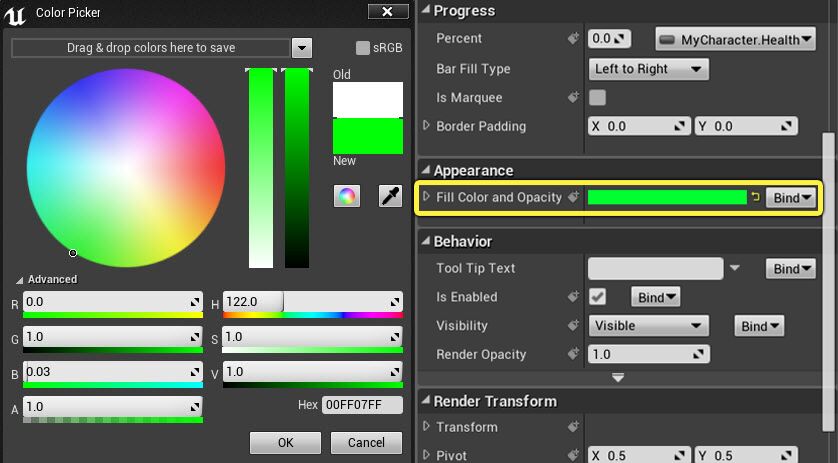Click the R value field 0.0
Image resolution: width=838 pixels, height=463 pixels.
(113, 302)
